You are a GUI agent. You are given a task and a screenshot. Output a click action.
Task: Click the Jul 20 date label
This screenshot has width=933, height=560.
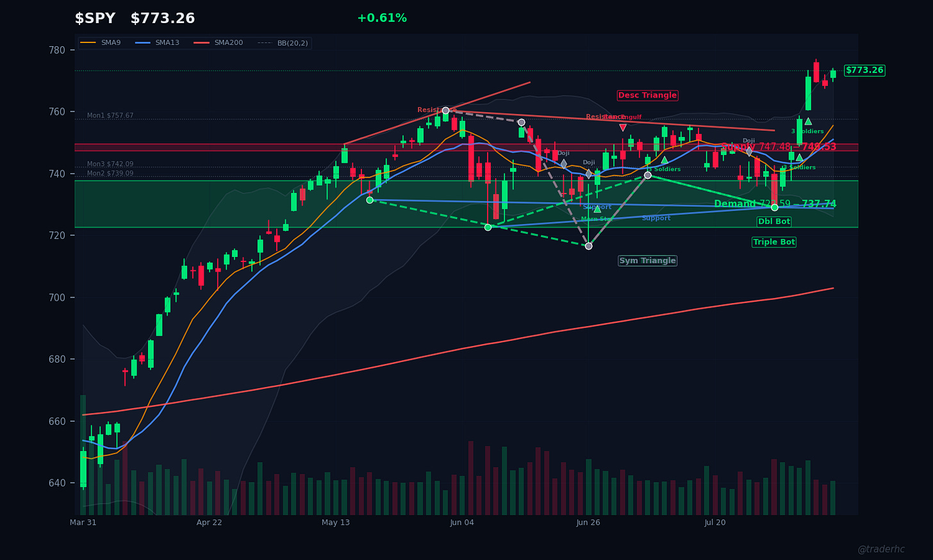tap(714, 523)
